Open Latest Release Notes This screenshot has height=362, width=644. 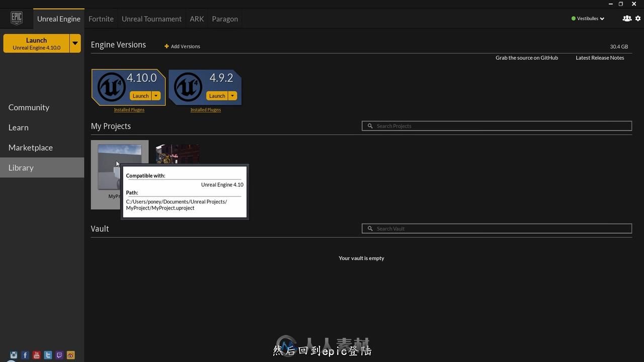pos(600,58)
